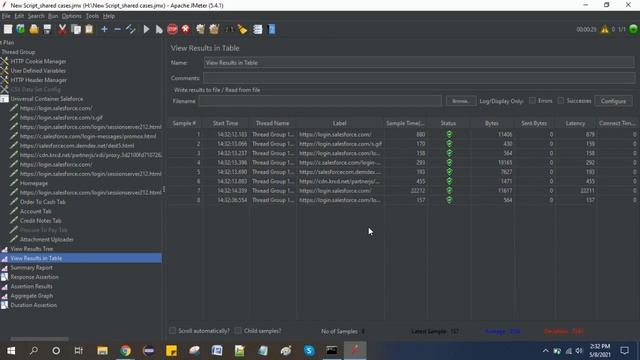Image resolution: width=640 pixels, height=360 pixels.
Task: Open the Tools menu
Action: click(x=92, y=16)
